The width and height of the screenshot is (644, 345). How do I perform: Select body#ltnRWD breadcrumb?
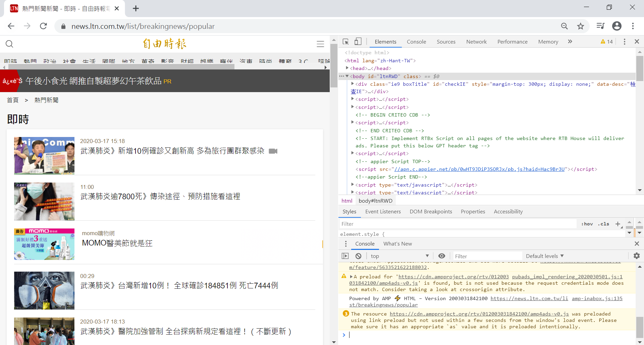[x=375, y=201]
